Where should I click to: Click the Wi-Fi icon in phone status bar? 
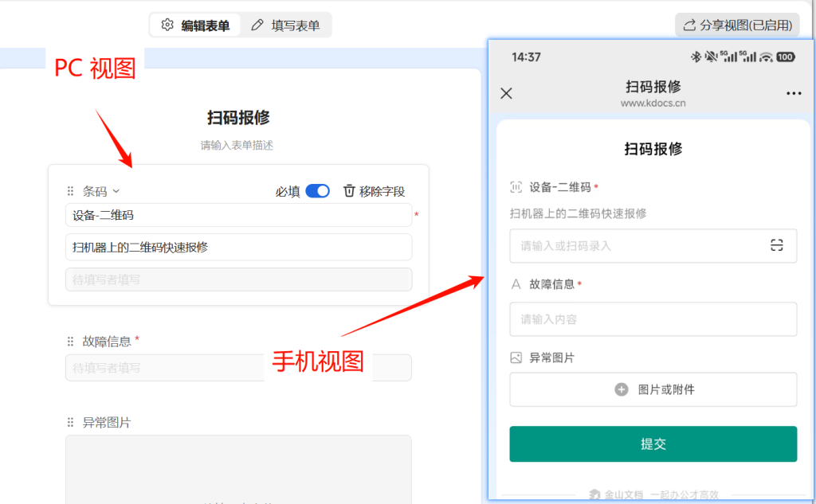click(x=766, y=57)
